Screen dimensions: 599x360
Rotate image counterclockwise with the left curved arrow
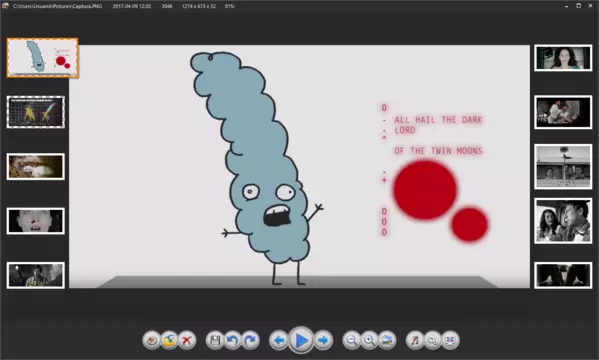(233, 340)
